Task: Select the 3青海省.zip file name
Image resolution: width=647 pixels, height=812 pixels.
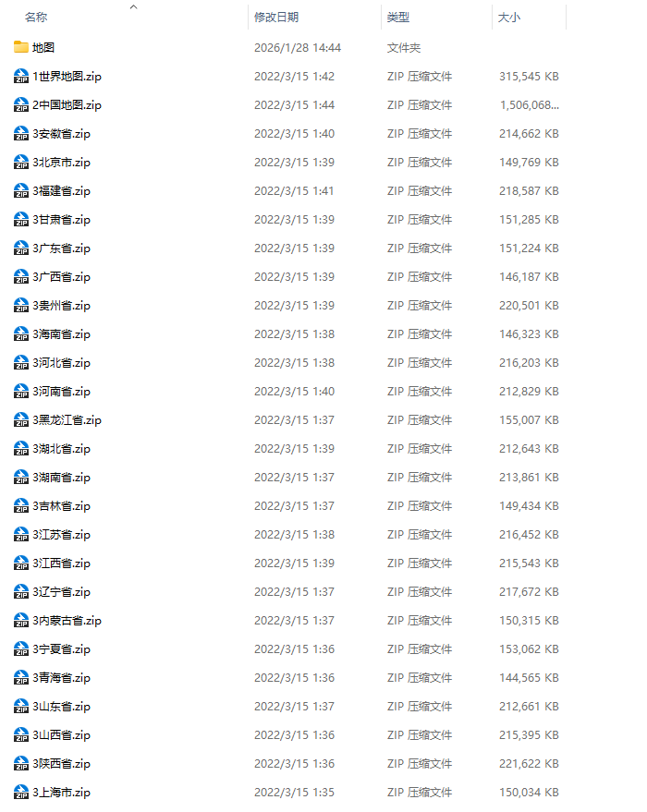Action: click(61, 678)
